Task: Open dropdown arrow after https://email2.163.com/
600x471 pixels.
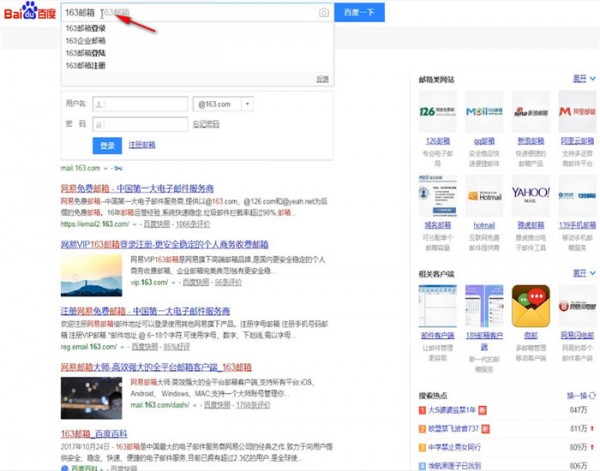Action: [x=134, y=225]
